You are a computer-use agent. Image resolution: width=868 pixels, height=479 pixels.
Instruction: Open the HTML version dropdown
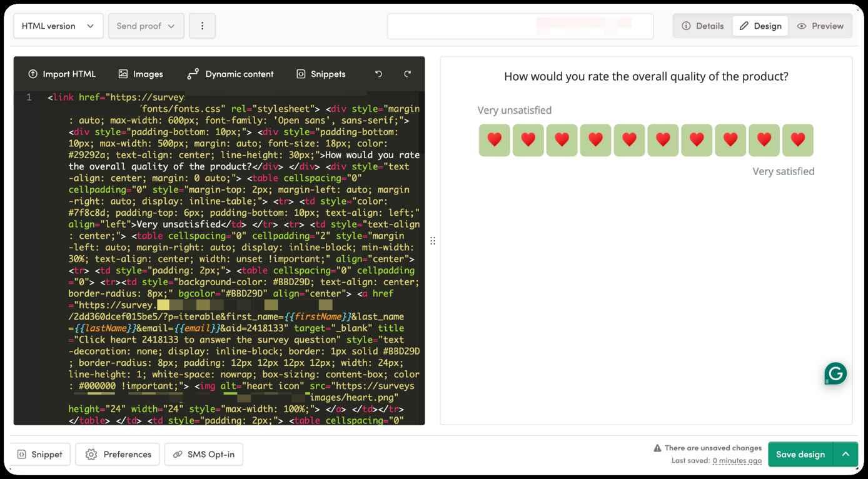tap(58, 26)
